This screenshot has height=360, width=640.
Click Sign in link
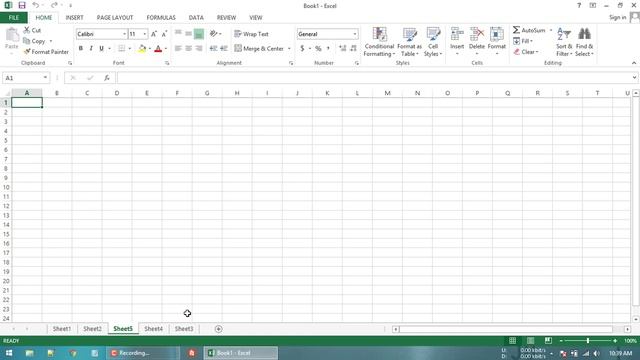[618, 17]
